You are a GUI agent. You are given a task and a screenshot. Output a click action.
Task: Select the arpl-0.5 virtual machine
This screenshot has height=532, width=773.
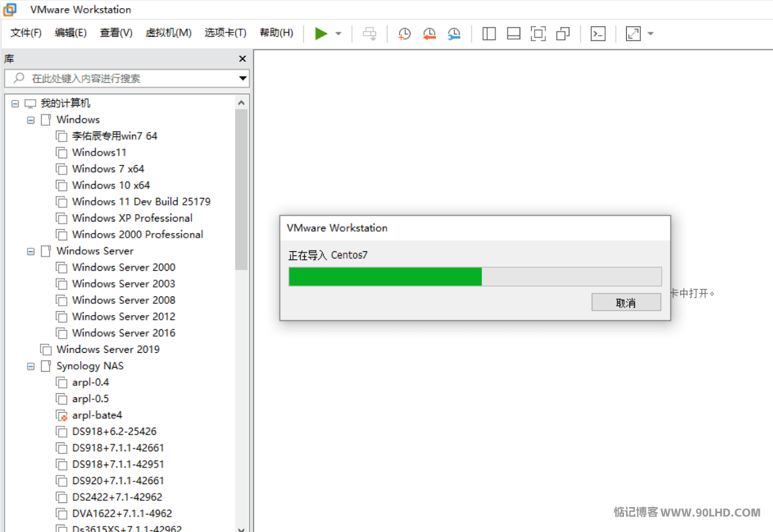point(90,399)
